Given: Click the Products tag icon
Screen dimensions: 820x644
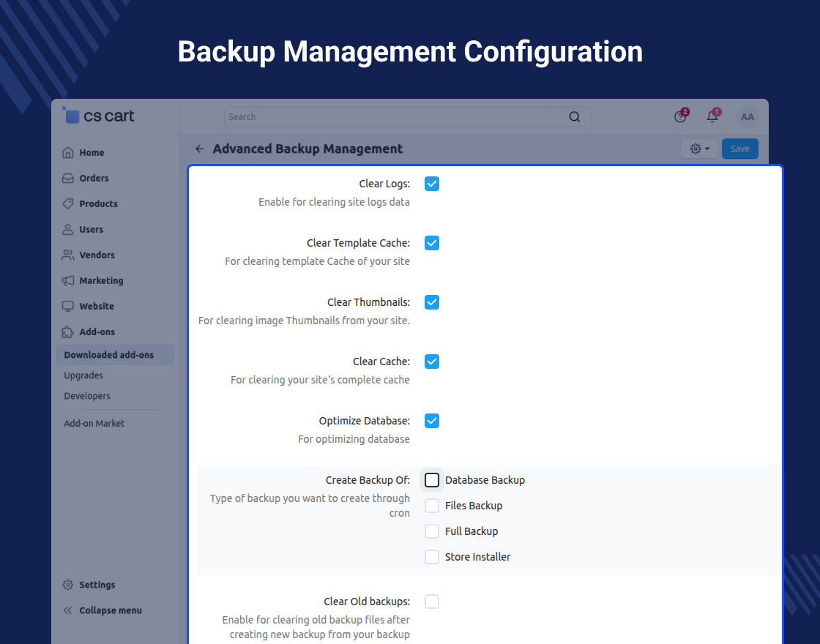Looking at the screenshot, I should point(68,204).
